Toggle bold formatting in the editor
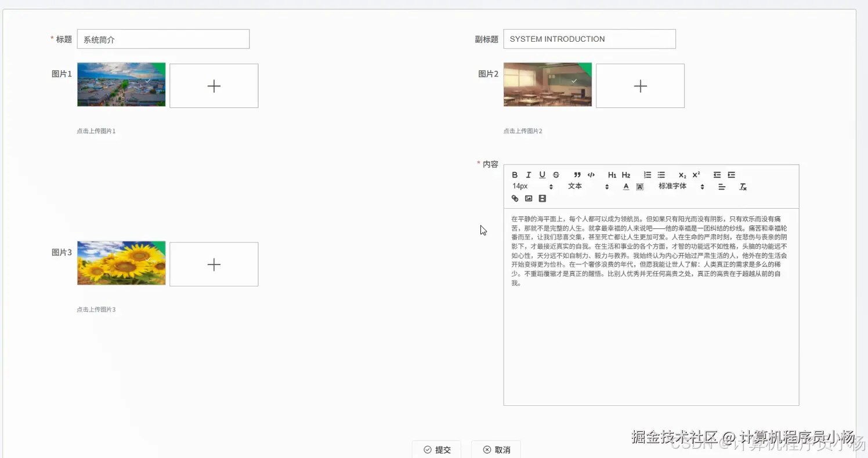 pyautogui.click(x=515, y=175)
